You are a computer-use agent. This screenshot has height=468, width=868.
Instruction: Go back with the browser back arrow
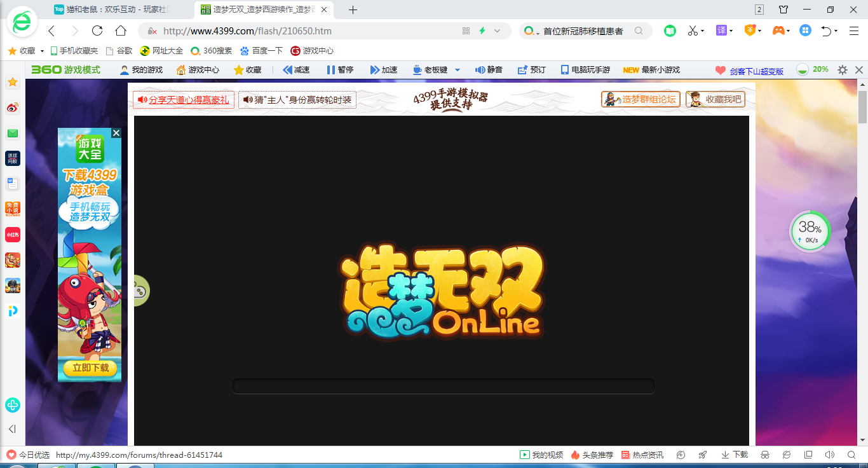51,31
